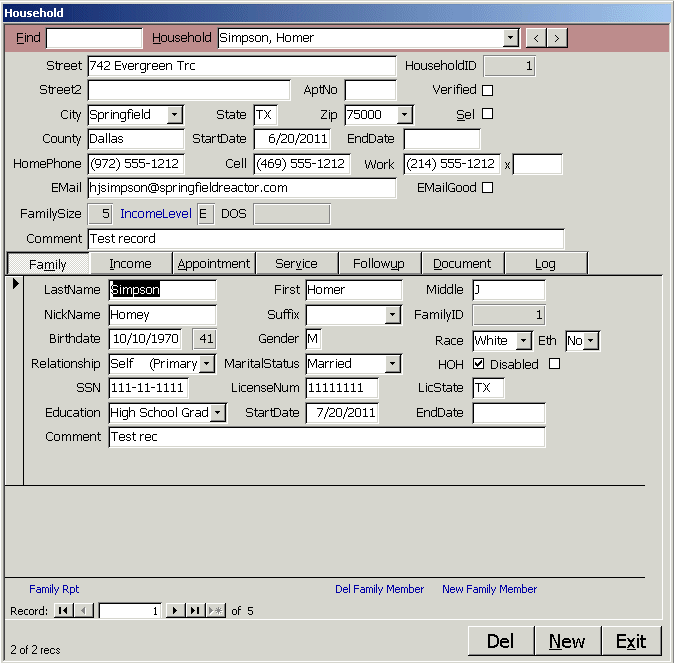Click the record selector arrow beside LastName

tap(14, 286)
